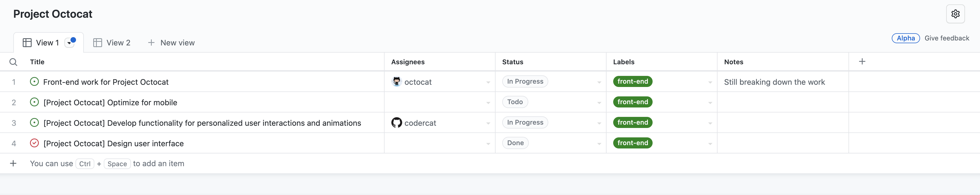Click the plus icon to add a new field column
Screen dimensions: 980x195
click(862, 61)
